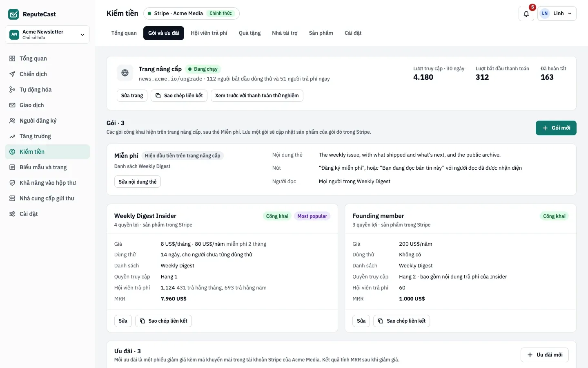Screen dimensions: 588x368
Task: Click the sidebar Cài đặt sliders icon
Action: click(x=12, y=214)
